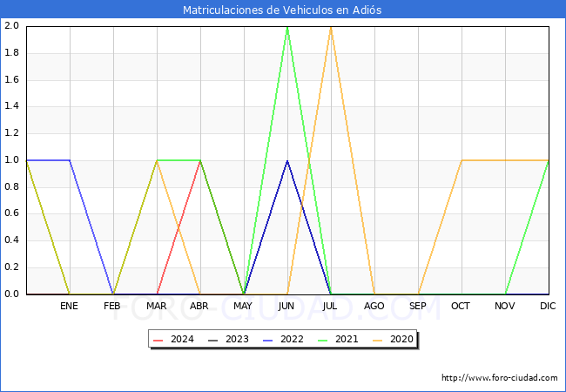
Task: Click the 0.8 y-axis value
Action: tap(11, 187)
